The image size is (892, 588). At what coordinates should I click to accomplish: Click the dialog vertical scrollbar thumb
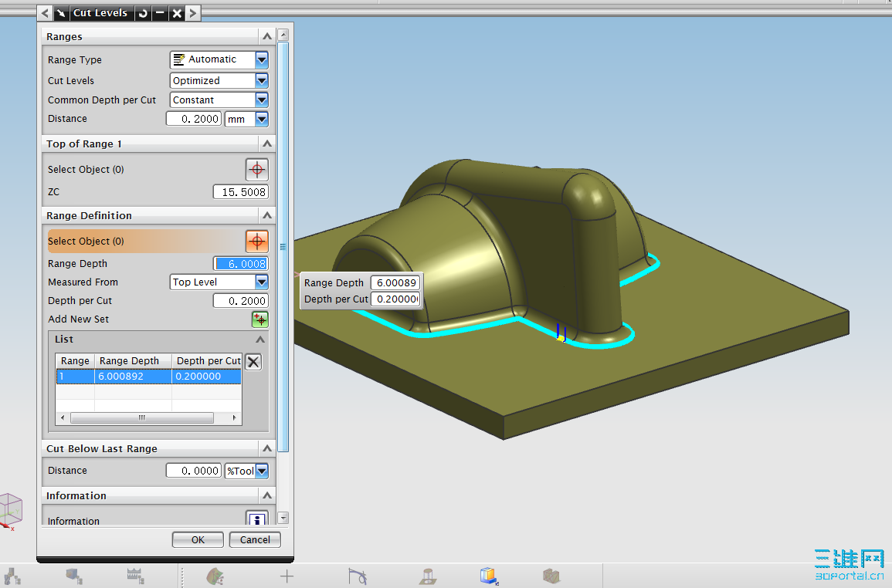[x=283, y=247]
